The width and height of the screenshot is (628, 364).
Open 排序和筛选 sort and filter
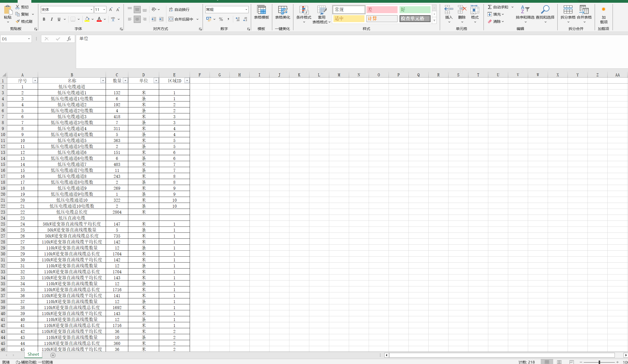pos(525,14)
